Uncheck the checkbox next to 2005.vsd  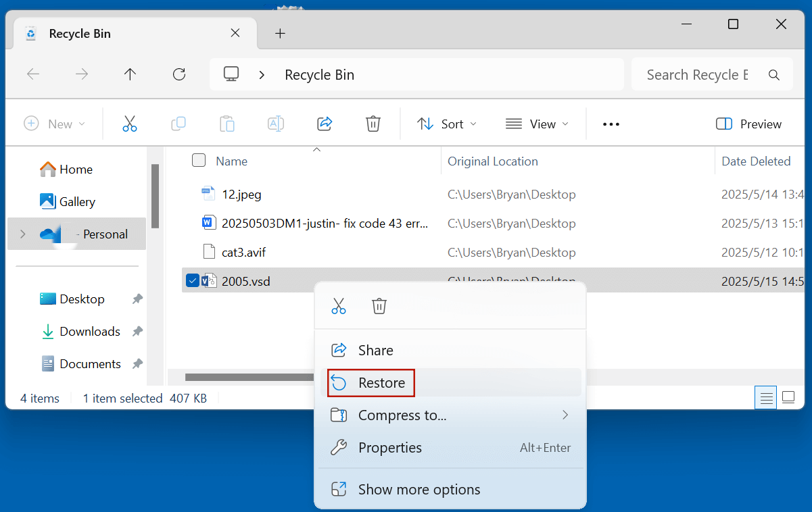click(x=192, y=280)
